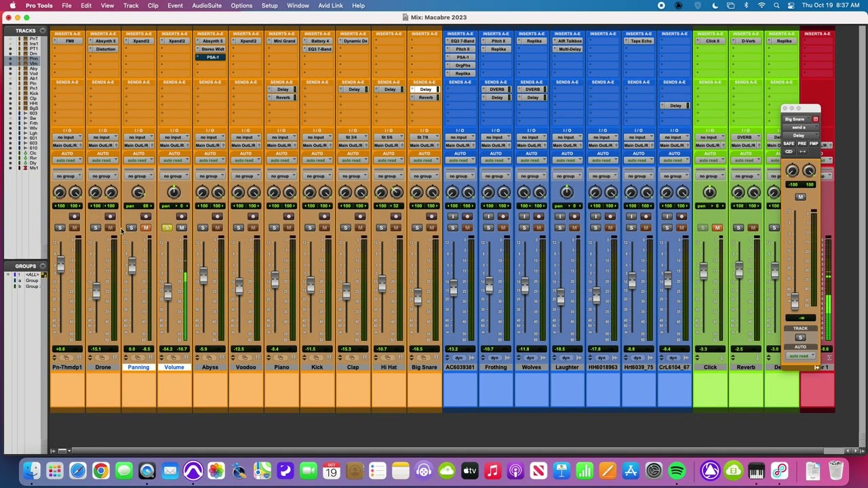Open the Setup menu
Screen dimensions: 868x488
(269, 5)
